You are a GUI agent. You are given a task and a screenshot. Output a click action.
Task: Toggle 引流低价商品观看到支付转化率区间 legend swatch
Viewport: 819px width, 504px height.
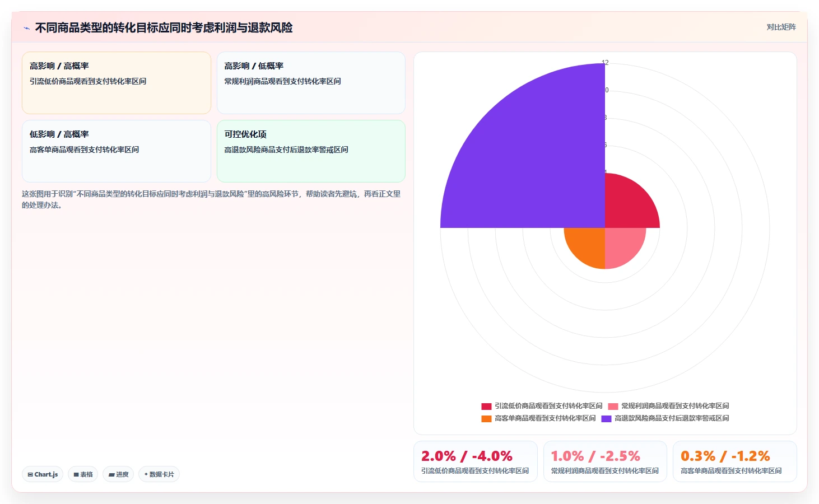(486, 406)
